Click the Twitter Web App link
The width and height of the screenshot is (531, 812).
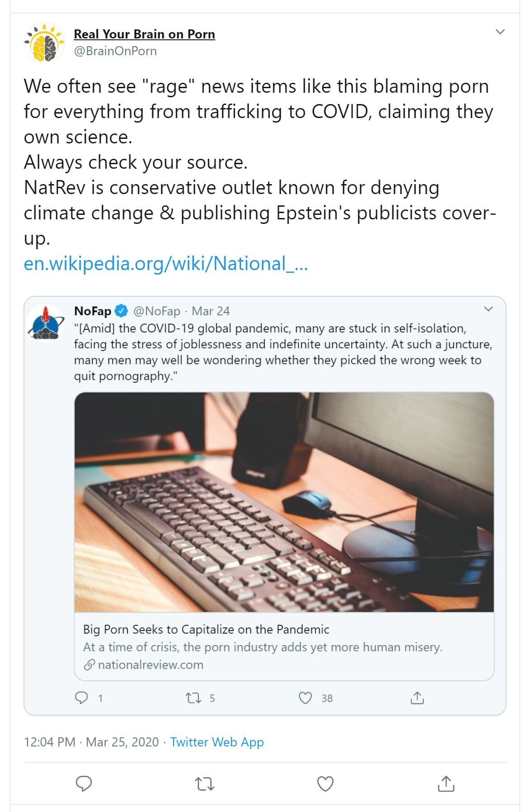(x=217, y=742)
